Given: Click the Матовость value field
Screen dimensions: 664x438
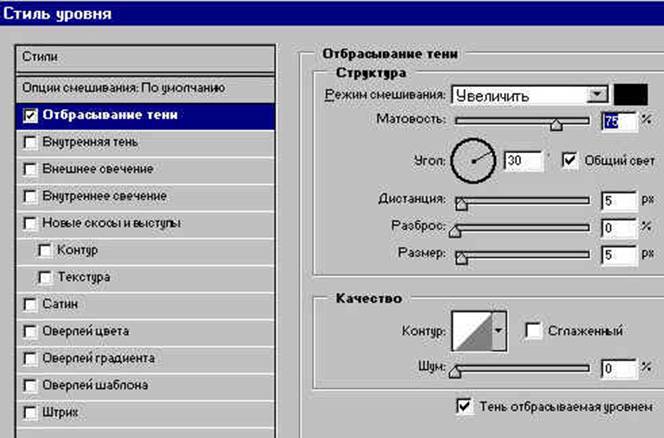Looking at the screenshot, I should (x=619, y=122).
